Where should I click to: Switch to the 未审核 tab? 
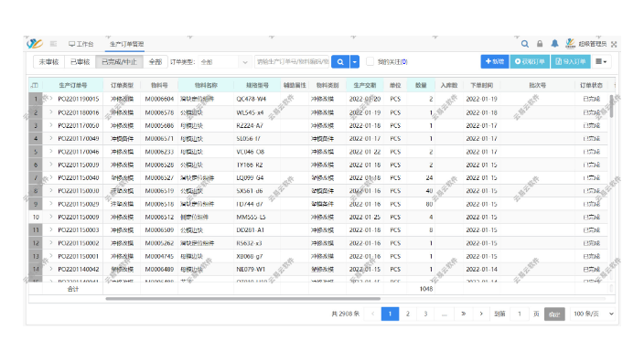click(48, 61)
